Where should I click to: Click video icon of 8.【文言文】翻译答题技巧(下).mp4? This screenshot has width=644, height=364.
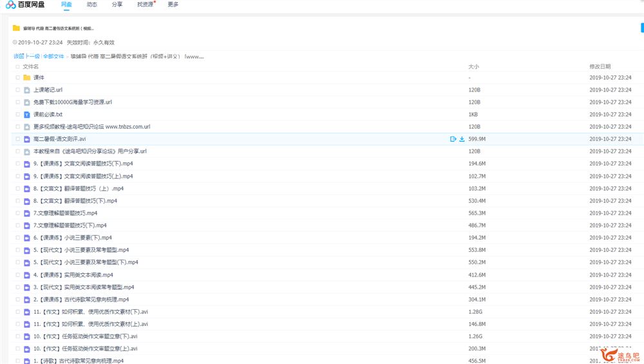[x=26, y=201]
